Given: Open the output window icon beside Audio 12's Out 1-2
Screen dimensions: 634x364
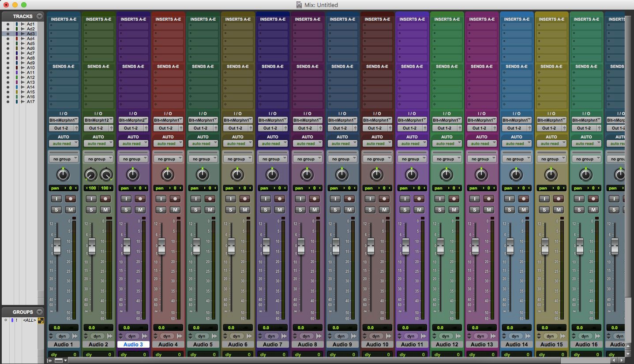Looking at the screenshot, I should coord(460,128).
